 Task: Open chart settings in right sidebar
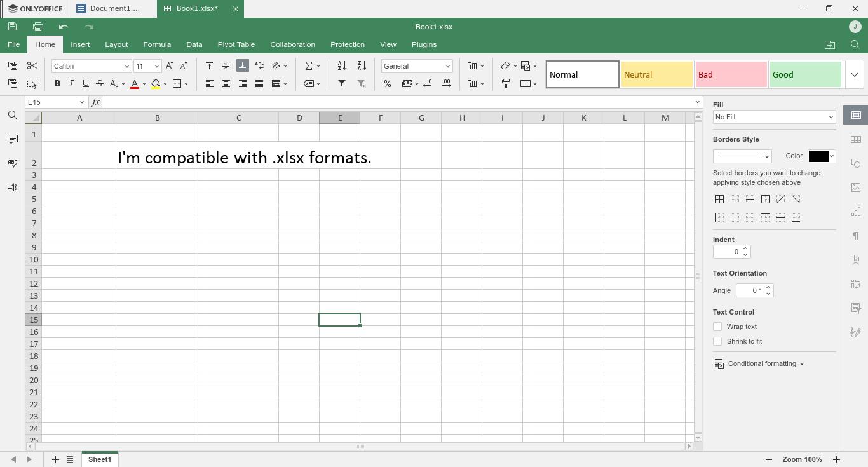pyautogui.click(x=856, y=212)
